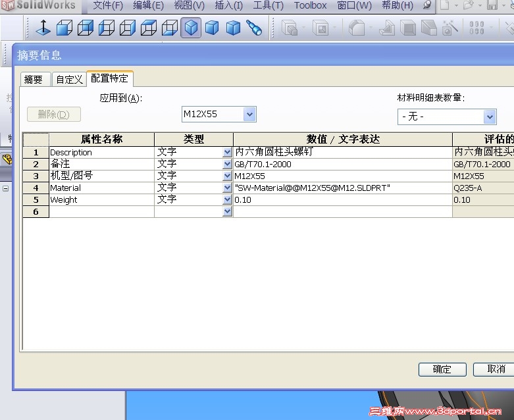Collapse the tree node with minus box

(x=5, y=188)
